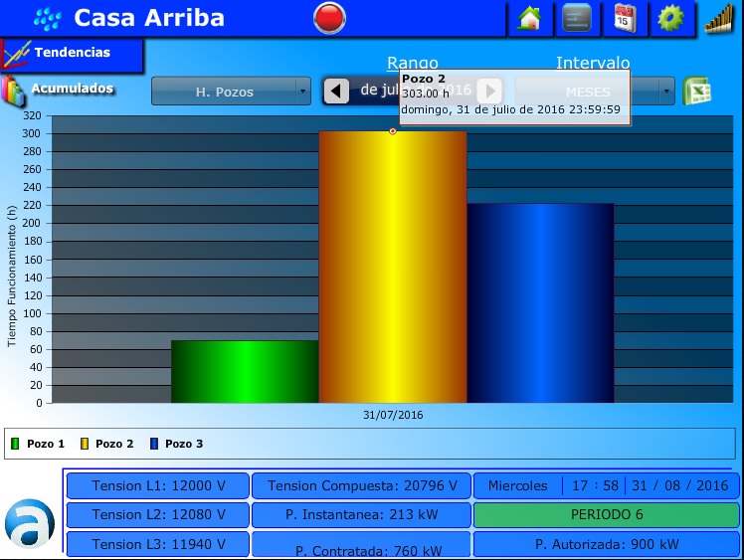Click the Pozo 2 legend label
The width and height of the screenshot is (744, 560).
coord(114,444)
